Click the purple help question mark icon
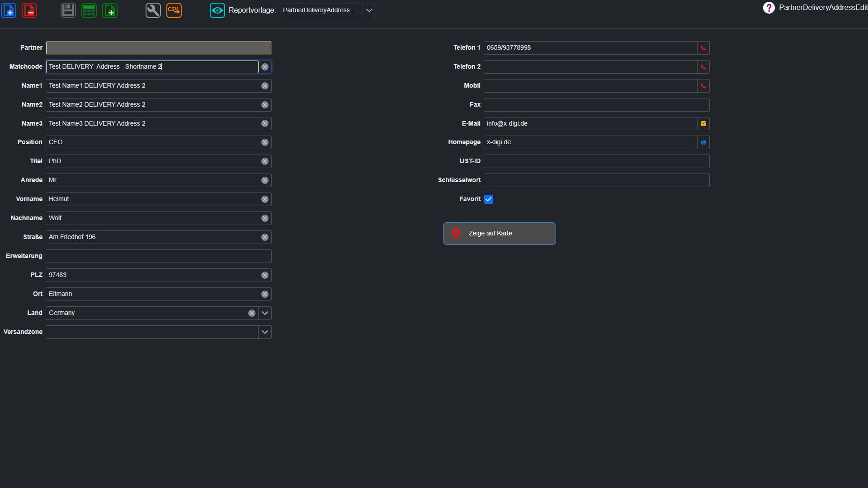This screenshot has width=868, height=488. tap(769, 8)
